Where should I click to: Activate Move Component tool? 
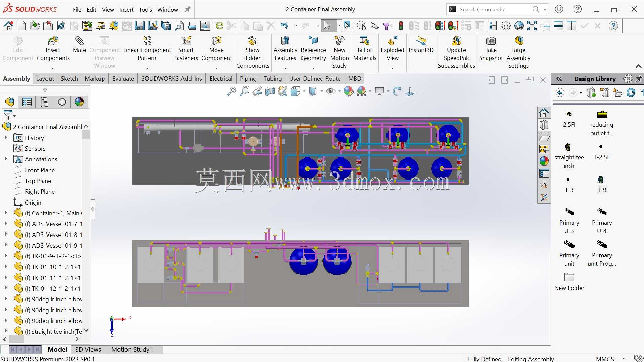pyautogui.click(x=216, y=49)
